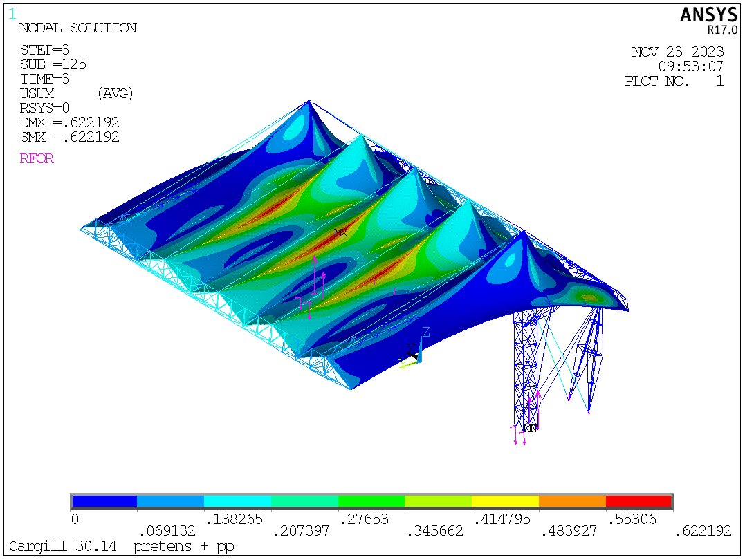The image size is (745, 560).
Task: Pick the yellow legend color band
Action: (x=505, y=501)
